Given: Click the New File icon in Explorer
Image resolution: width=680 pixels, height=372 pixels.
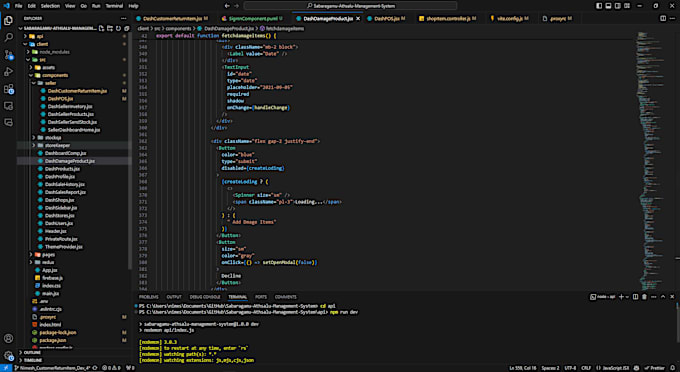Looking at the screenshot, I should coord(101,28).
